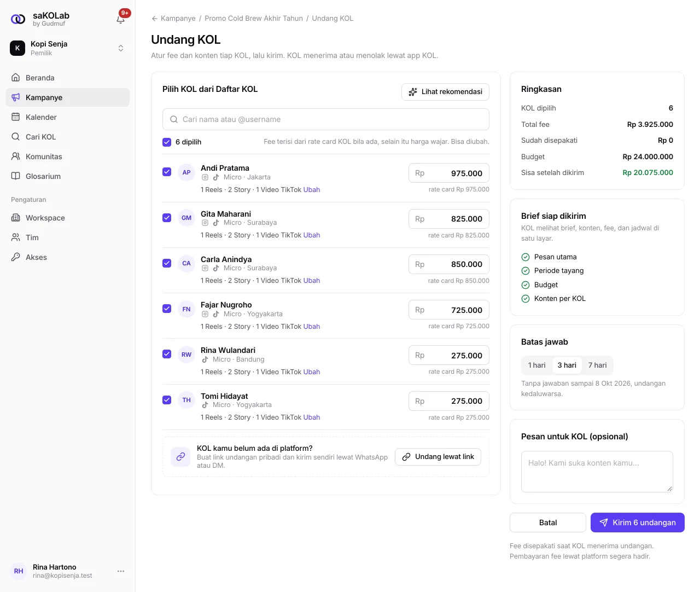700x592 pixels.
Task: Click Tomi Hidayat's TH avatar
Action: click(x=186, y=400)
